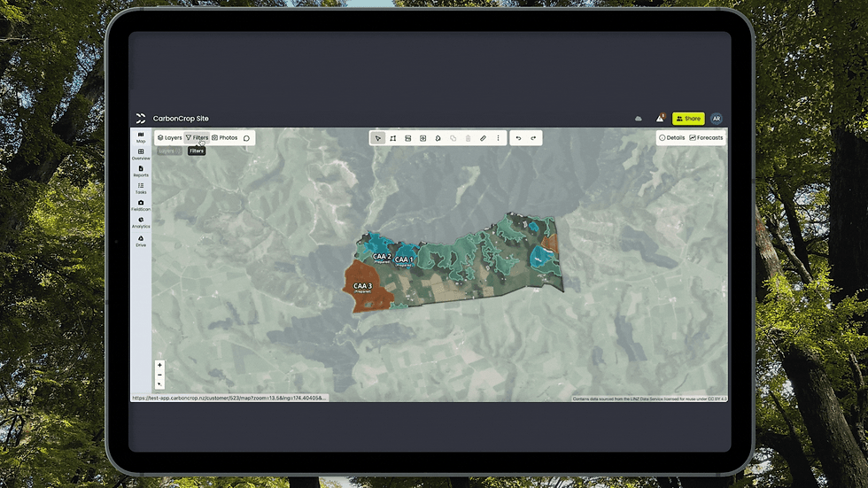Screen dimensions: 868x488
Task: Redo the last map edit
Action: tap(533, 138)
